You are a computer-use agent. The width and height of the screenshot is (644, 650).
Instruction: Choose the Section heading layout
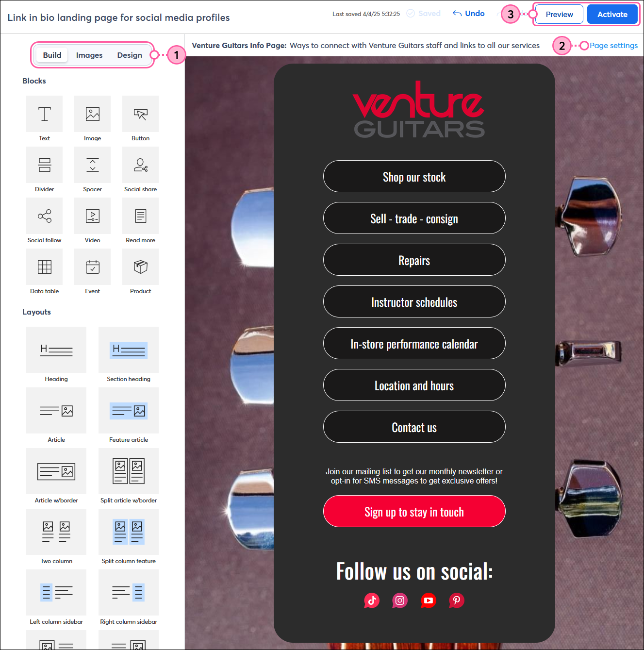pyautogui.click(x=129, y=350)
